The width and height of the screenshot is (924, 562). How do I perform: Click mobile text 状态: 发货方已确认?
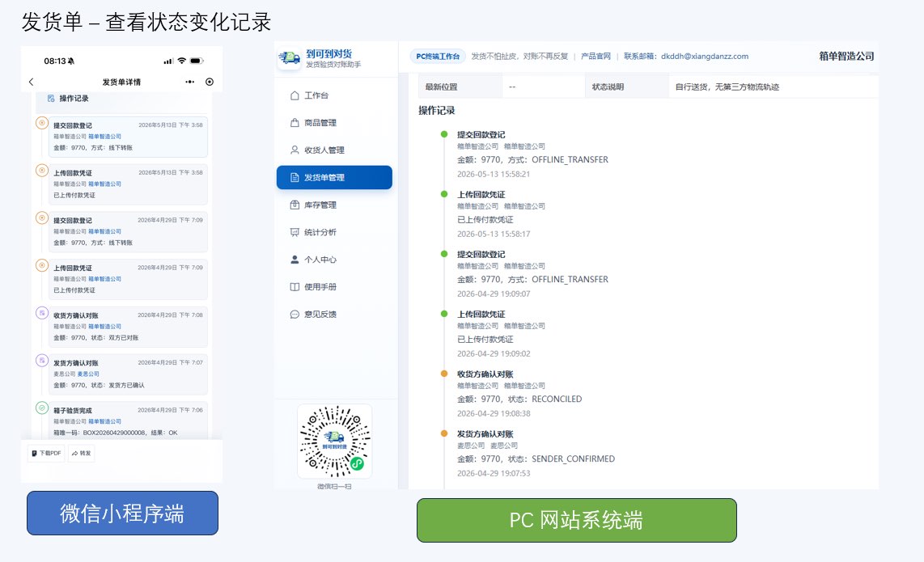pos(117,385)
